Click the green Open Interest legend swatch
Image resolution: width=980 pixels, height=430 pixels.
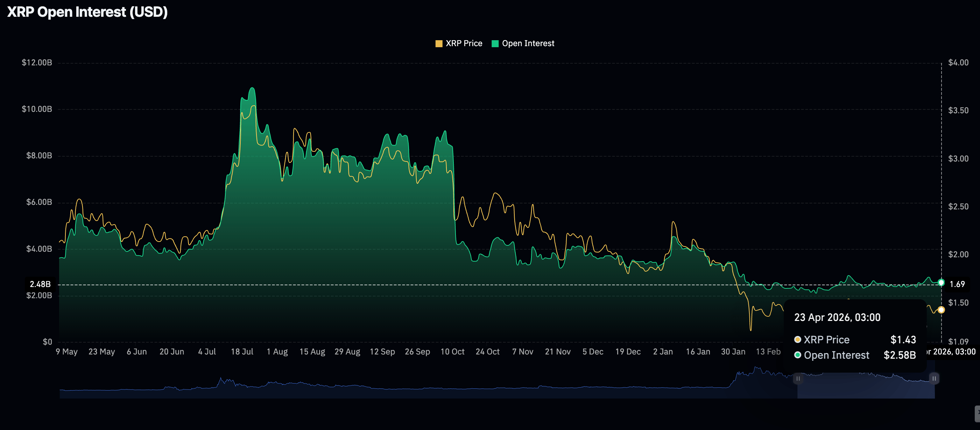pyautogui.click(x=495, y=44)
